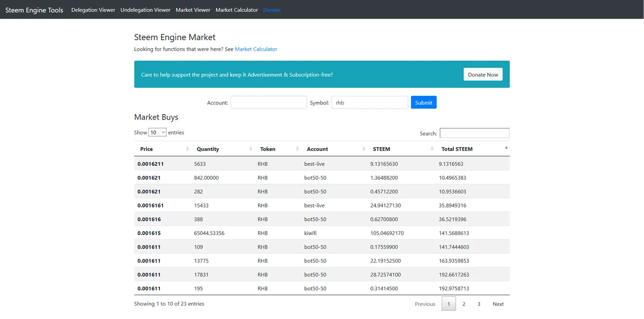
Task: Open the Donate link in the navbar
Action: (272, 10)
